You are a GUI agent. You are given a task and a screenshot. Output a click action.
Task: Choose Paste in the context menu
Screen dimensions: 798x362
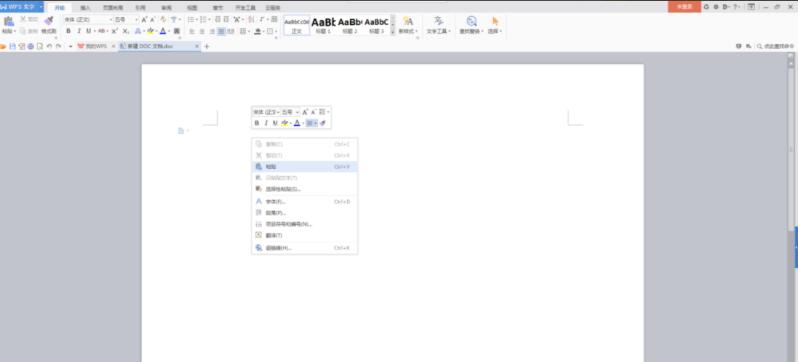304,166
